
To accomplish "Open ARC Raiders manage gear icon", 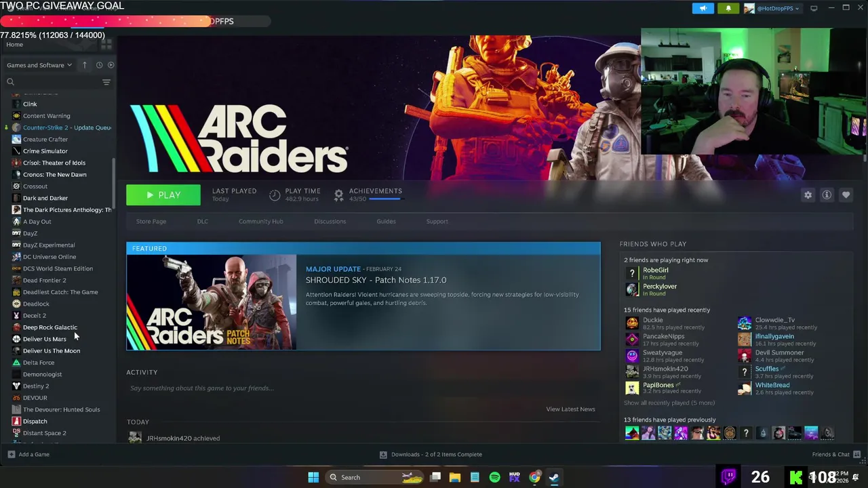I will pos(808,195).
